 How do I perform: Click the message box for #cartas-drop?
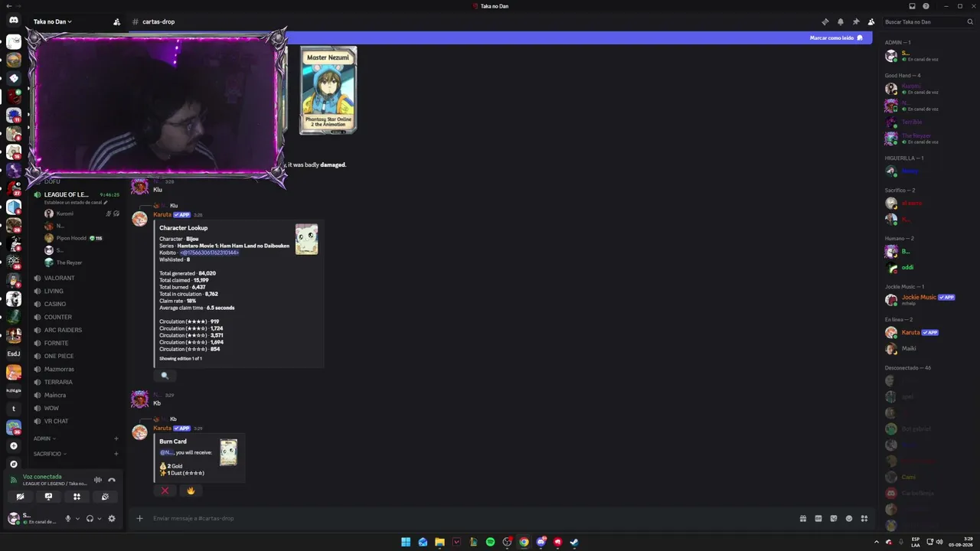tap(471, 518)
